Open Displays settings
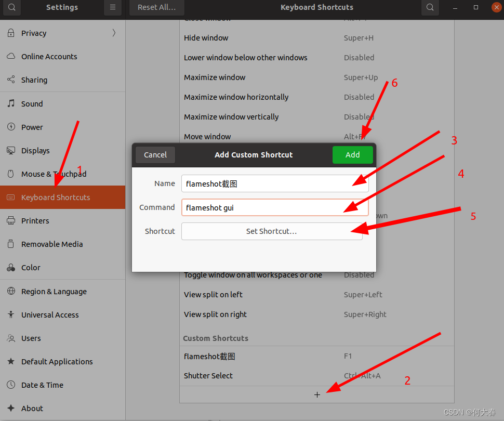 63,151
